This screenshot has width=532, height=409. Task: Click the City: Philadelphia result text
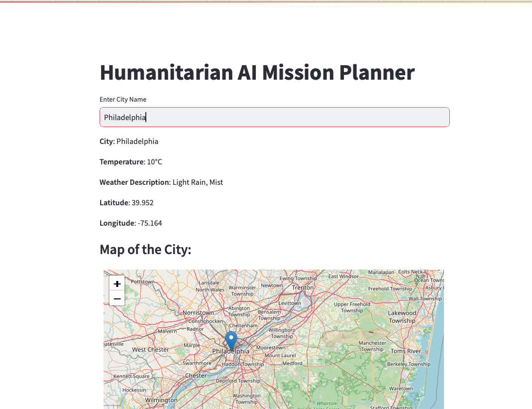click(129, 141)
